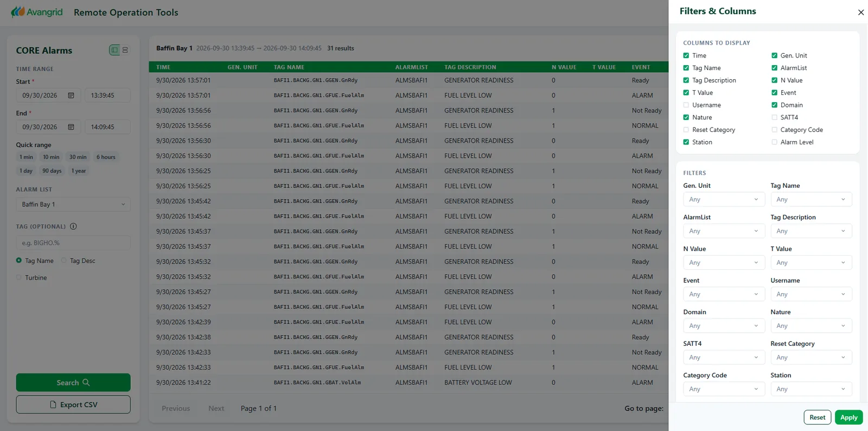
Task: Click the BATTERY VOLTAGE LOW table cell
Action: [478, 383]
